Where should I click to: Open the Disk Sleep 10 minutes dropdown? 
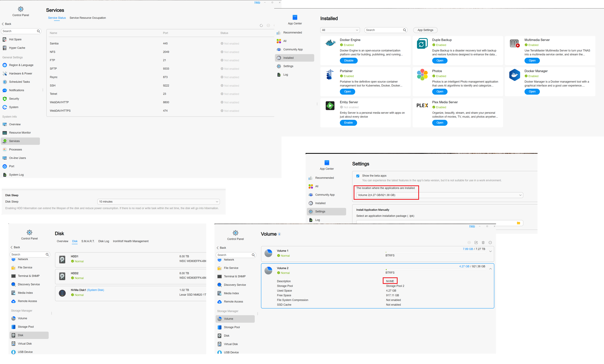[158, 201]
